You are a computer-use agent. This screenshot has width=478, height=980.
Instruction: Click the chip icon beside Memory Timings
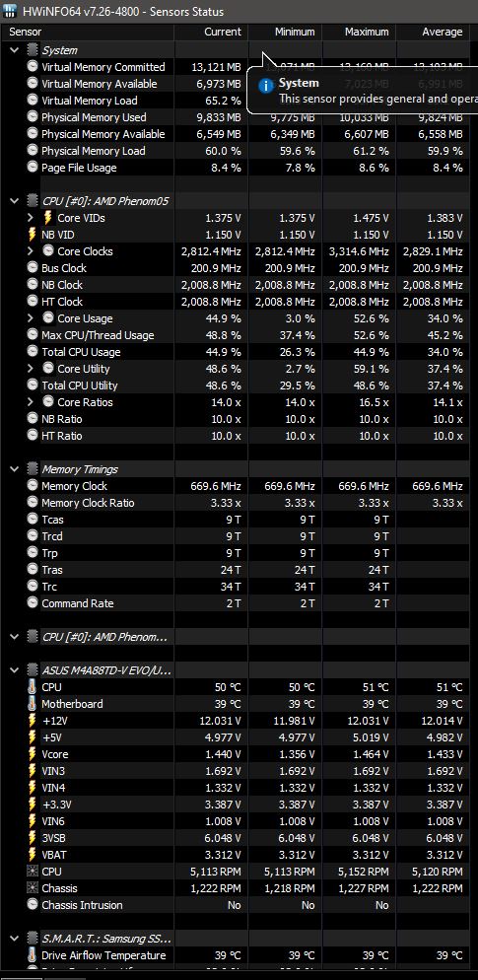[x=33, y=469]
